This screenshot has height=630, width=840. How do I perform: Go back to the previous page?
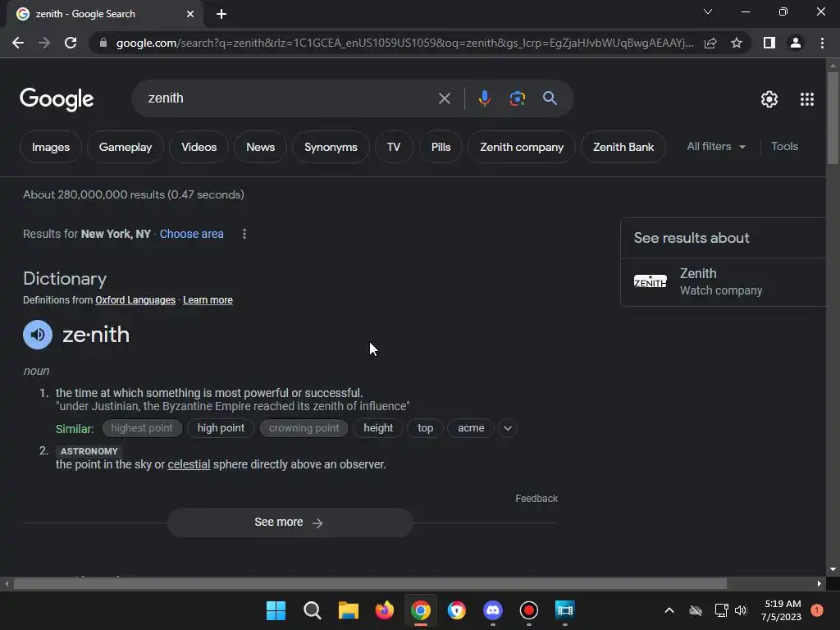(x=18, y=43)
